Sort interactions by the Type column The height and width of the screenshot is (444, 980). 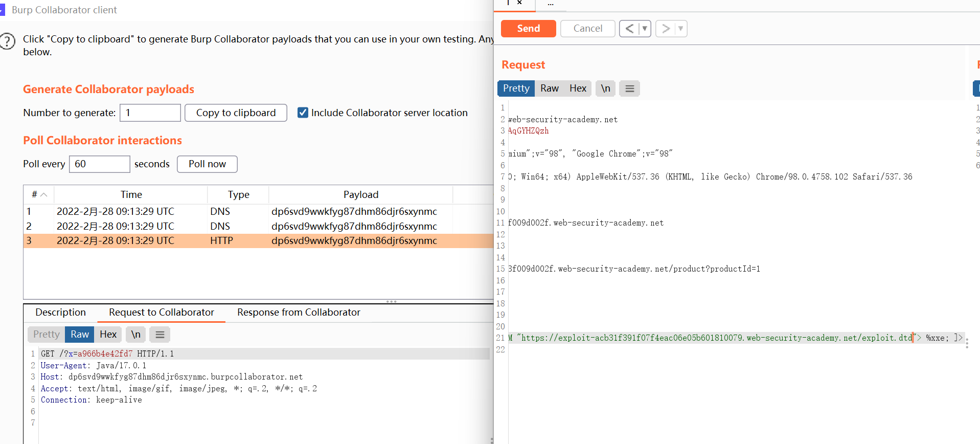[238, 194]
